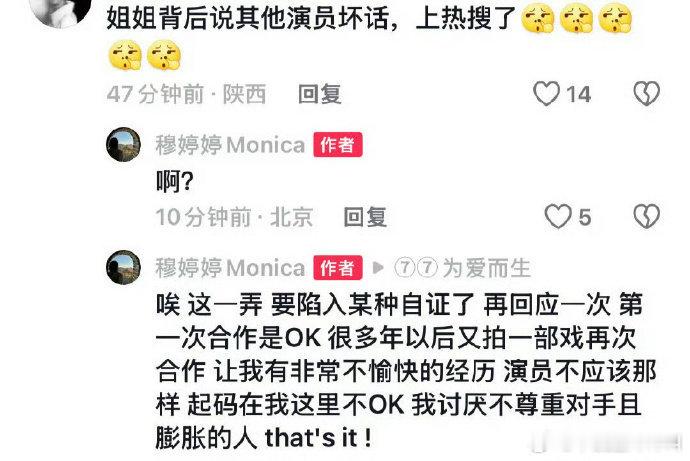The height and width of the screenshot is (461, 690).
Task: Open the 穆婷婷Monica avatar beside the long reply
Action: pos(123,267)
